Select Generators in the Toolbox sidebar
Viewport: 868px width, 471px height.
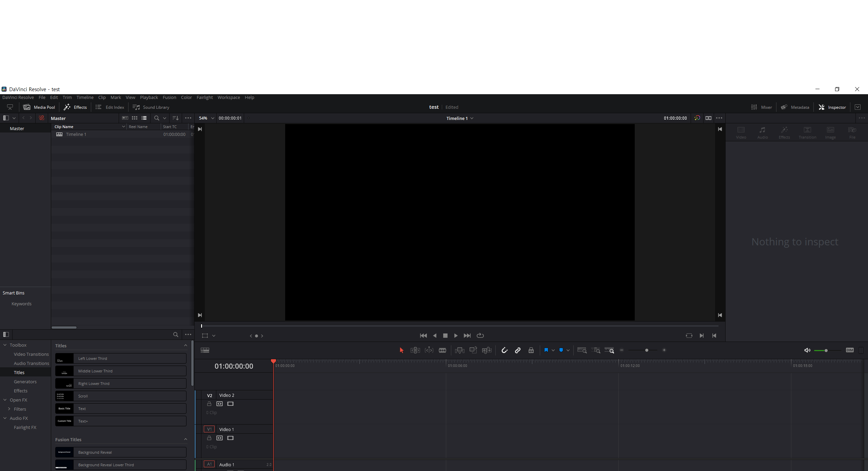coord(25,382)
